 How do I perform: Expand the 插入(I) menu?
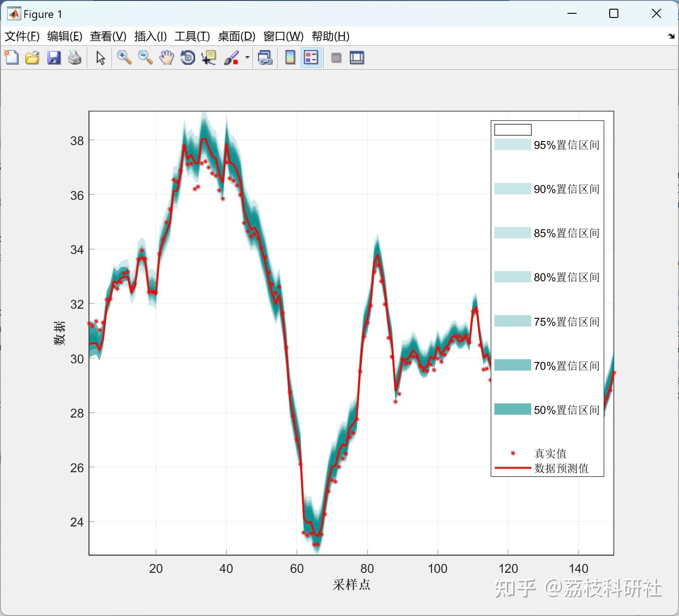pos(150,36)
